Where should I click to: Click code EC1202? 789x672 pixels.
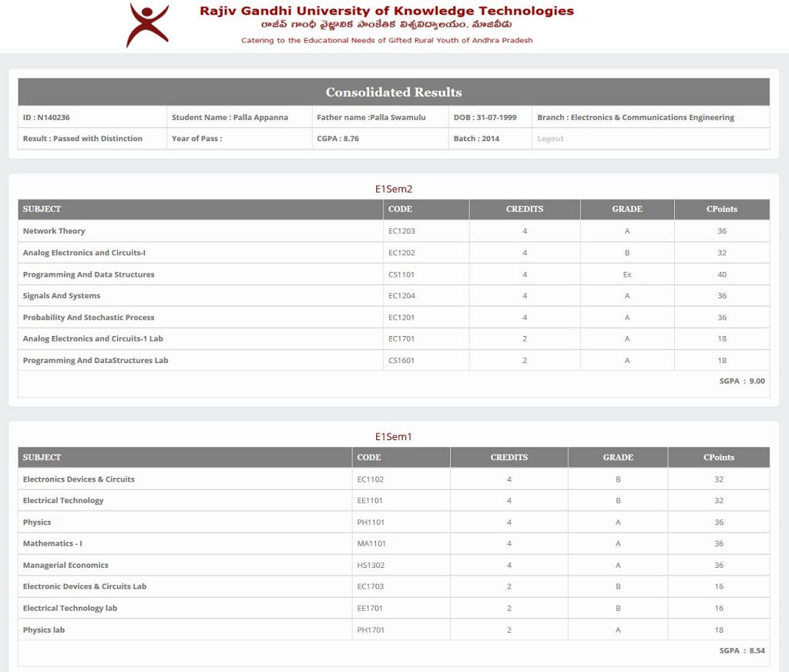coord(401,253)
